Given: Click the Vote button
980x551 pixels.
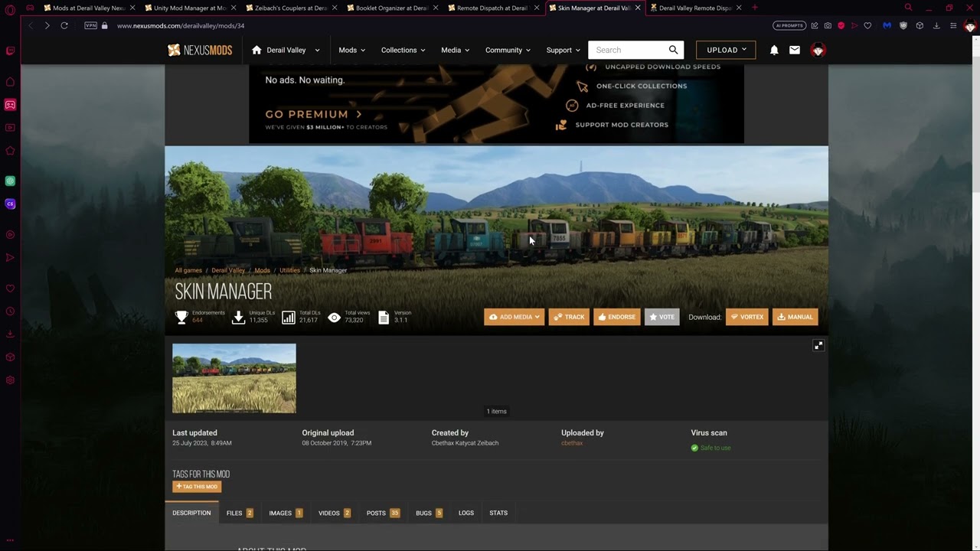Looking at the screenshot, I should (661, 317).
